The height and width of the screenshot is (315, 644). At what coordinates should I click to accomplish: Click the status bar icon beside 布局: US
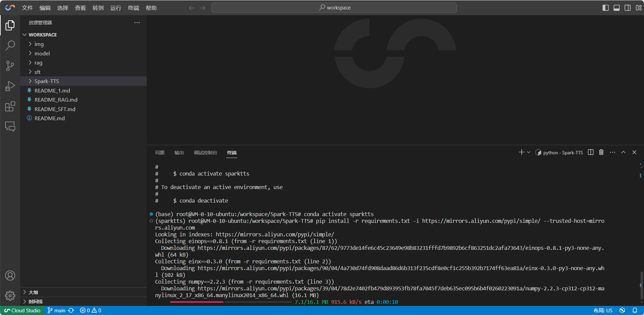coord(622,311)
